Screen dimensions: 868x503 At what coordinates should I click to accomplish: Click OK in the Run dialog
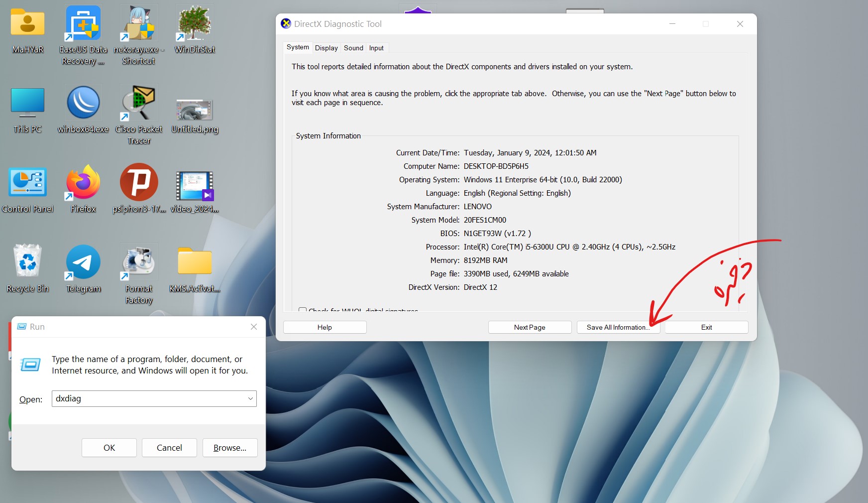pyautogui.click(x=109, y=448)
